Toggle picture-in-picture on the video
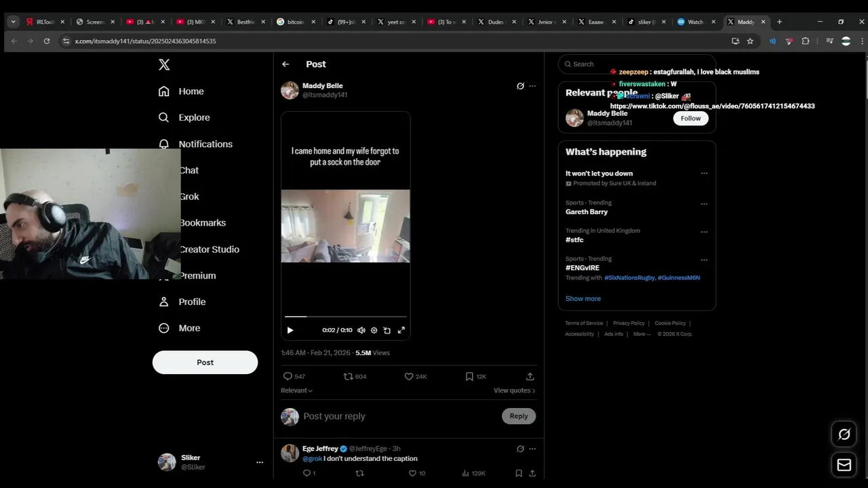This screenshot has height=488, width=868. 387,330
